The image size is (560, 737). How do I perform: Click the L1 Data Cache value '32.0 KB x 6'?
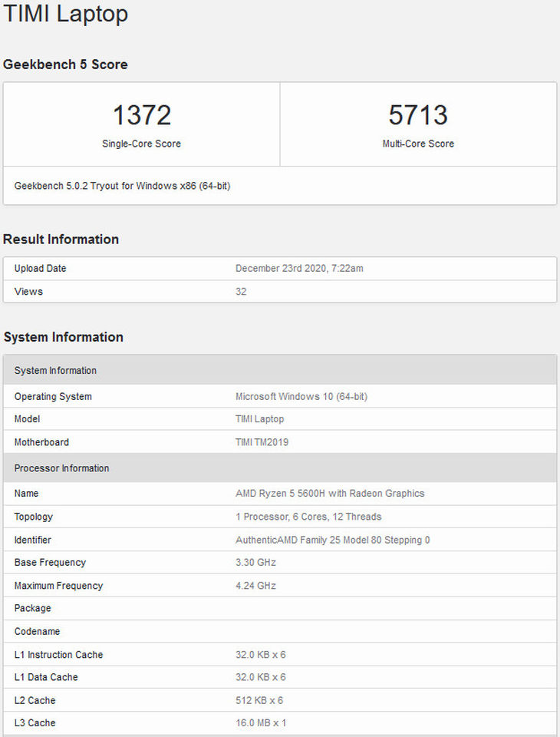[261, 677]
